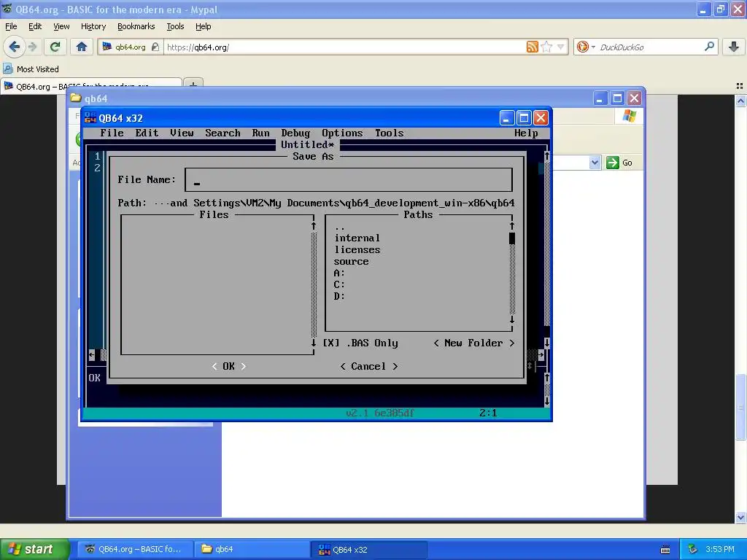This screenshot has width=747, height=560.
Task: Click the QB64 x32 taskbar button
Action: [x=368, y=549]
